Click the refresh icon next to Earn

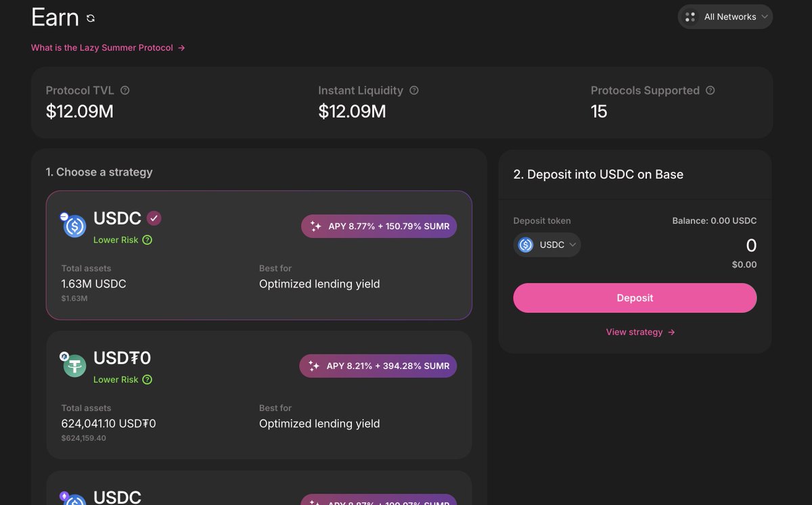point(91,18)
